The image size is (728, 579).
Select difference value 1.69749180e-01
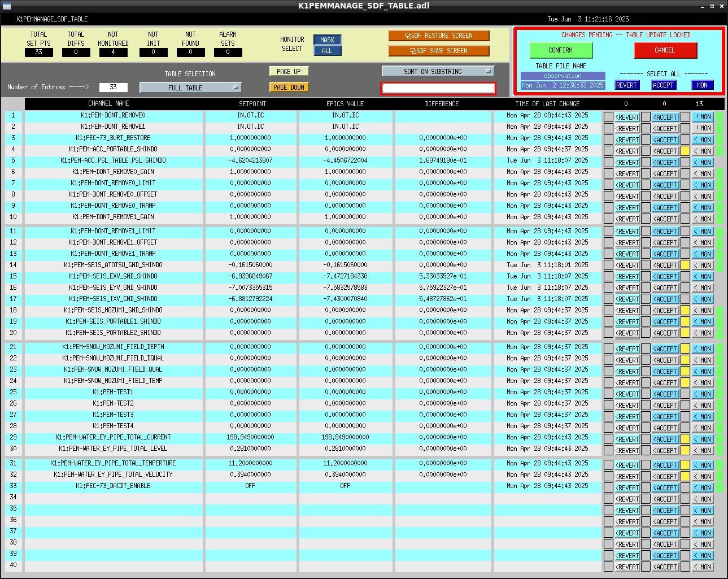(443, 160)
